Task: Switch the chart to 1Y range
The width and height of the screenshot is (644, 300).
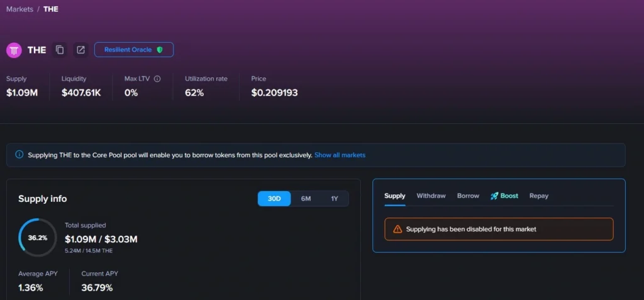Action: (335, 199)
